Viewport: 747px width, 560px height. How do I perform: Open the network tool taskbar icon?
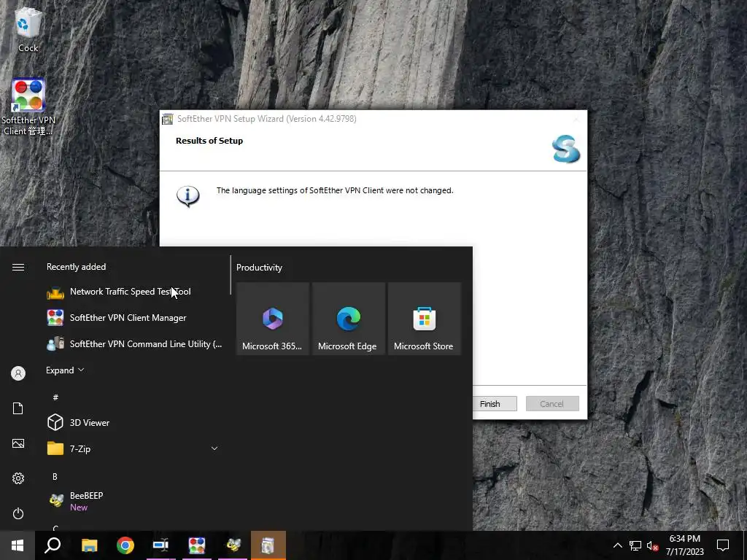161,545
